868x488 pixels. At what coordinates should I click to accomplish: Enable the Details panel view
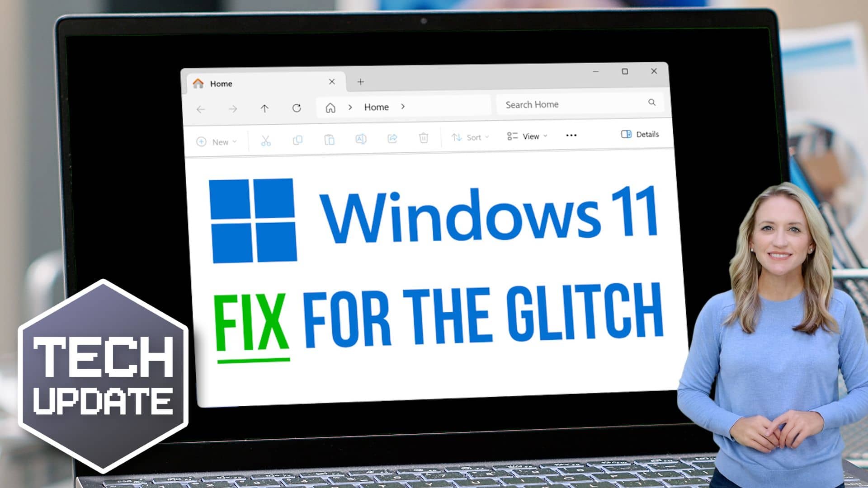click(640, 134)
